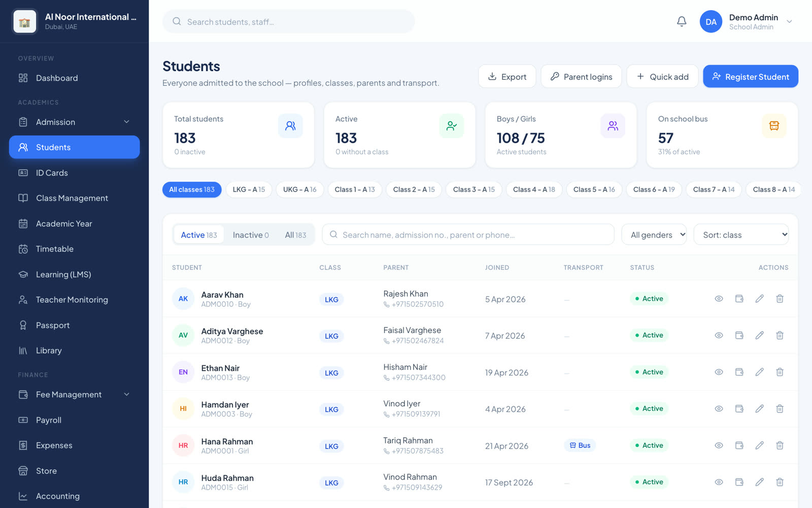The image size is (812, 508).
Task: Open Timetable in the sidebar
Action: 74,249
